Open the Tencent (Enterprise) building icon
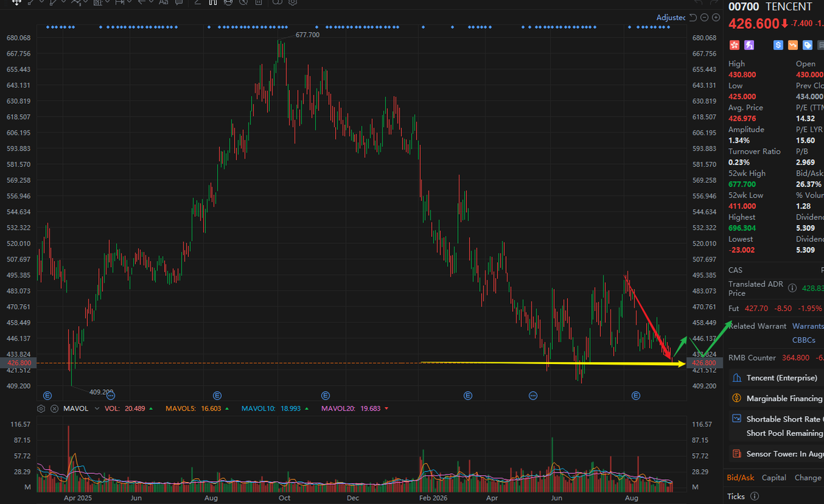The height and width of the screenshot is (504, 824). [736, 378]
